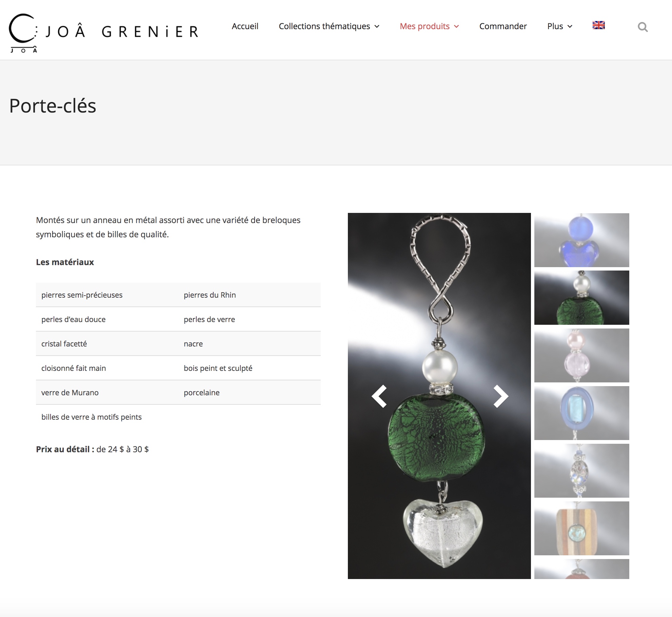Click the main green keychain image
Screen dimensions: 672x617
tap(439, 396)
